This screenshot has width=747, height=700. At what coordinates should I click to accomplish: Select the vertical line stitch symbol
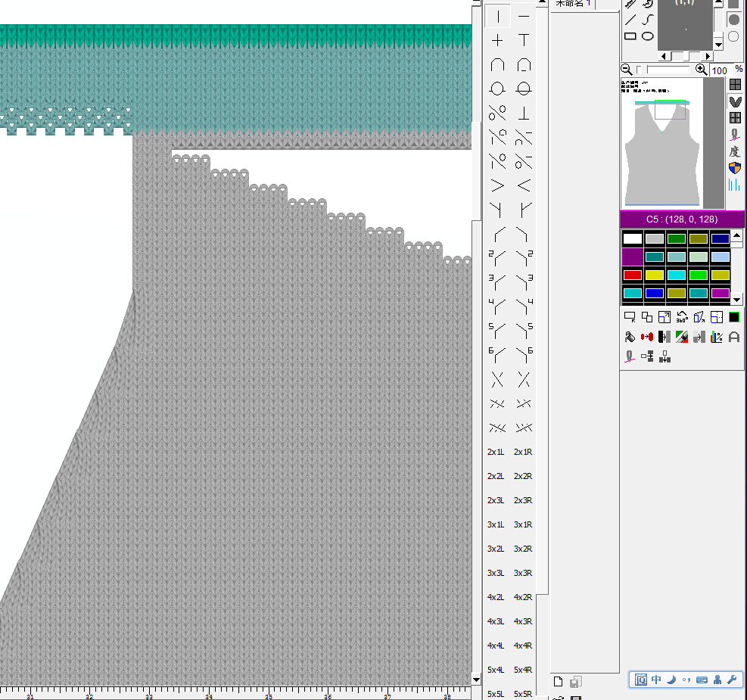click(497, 17)
